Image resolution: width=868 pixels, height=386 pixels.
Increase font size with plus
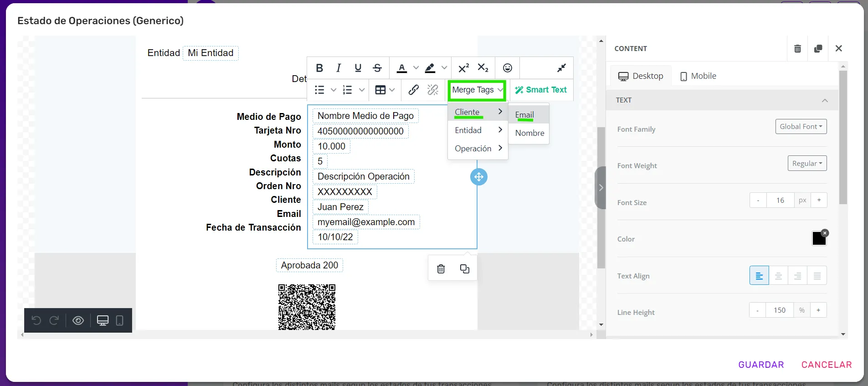coord(819,200)
